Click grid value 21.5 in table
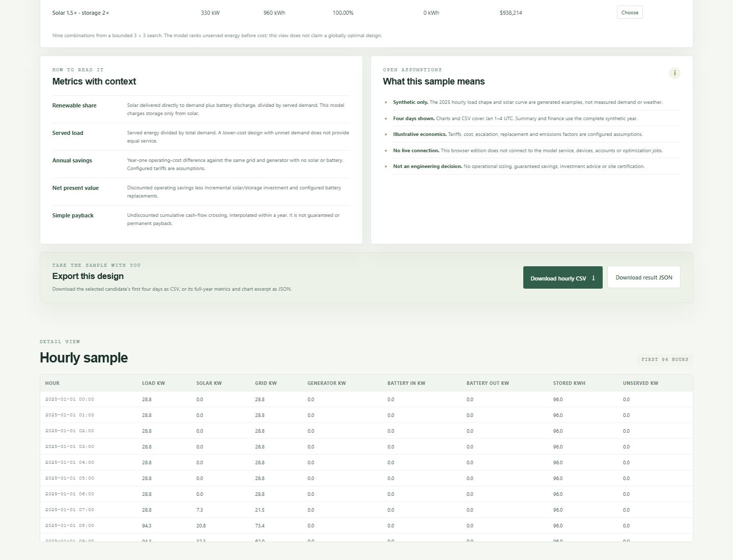Image resolution: width=733 pixels, height=560 pixels. point(260,510)
